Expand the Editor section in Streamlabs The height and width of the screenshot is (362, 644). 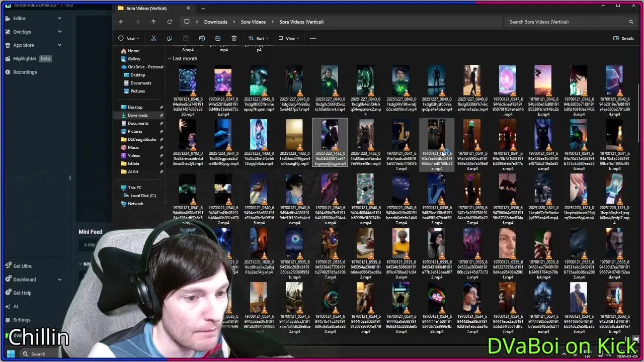tap(59, 18)
